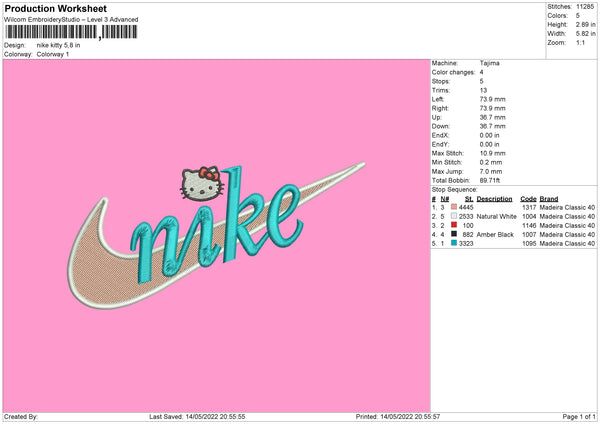Click the Code column header

point(528,198)
